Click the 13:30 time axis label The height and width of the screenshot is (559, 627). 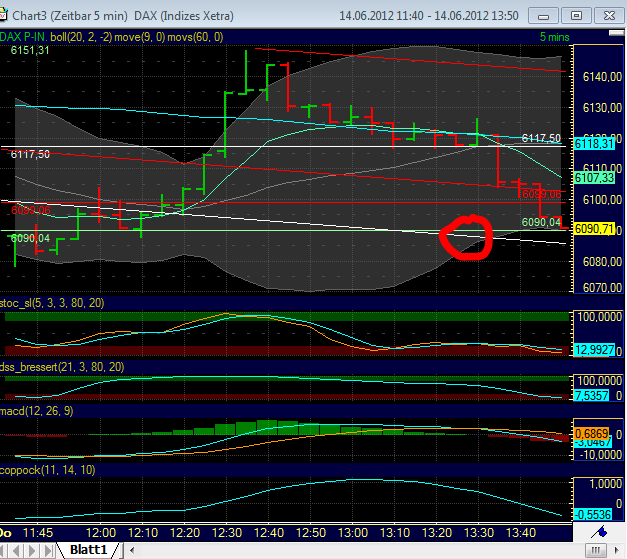[479, 533]
